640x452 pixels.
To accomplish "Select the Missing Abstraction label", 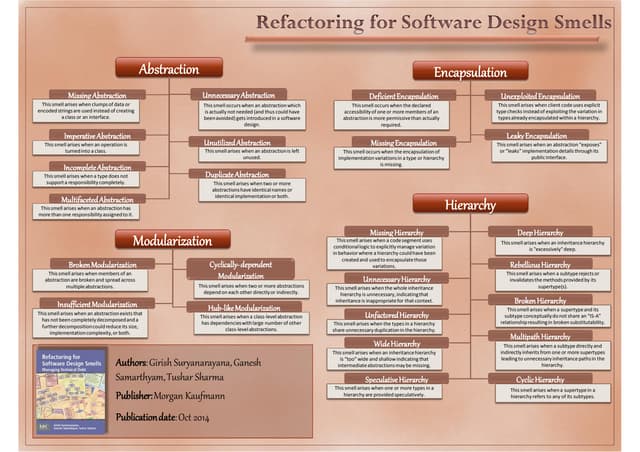I will coord(97,95).
